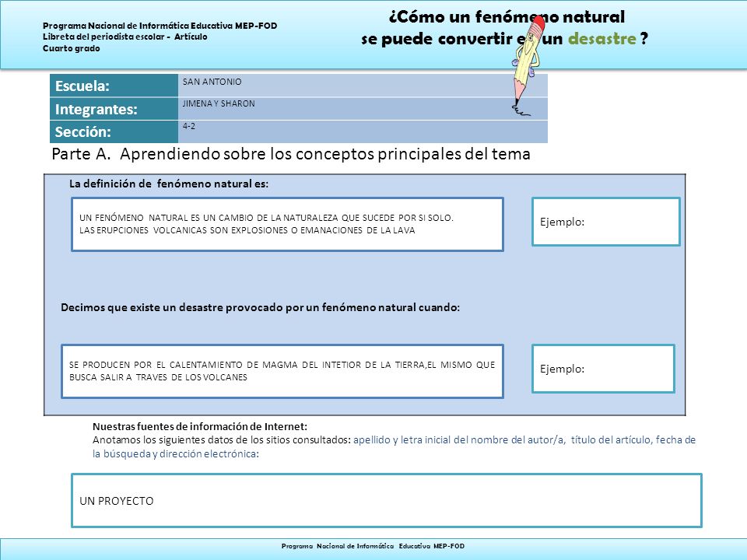Click the line 'BUSCA SALIR A TRAVES DE LOS VOLCANES'

point(158,377)
